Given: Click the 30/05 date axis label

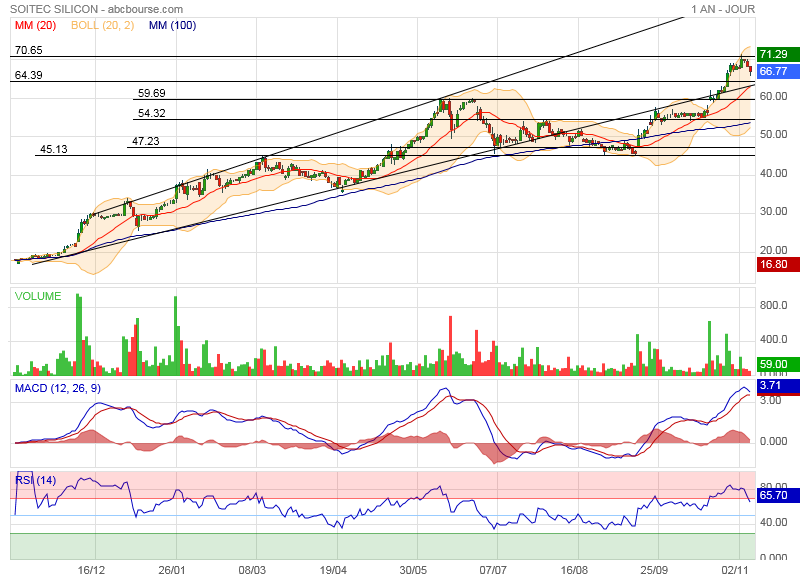Looking at the screenshot, I should click(x=413, y=570).
